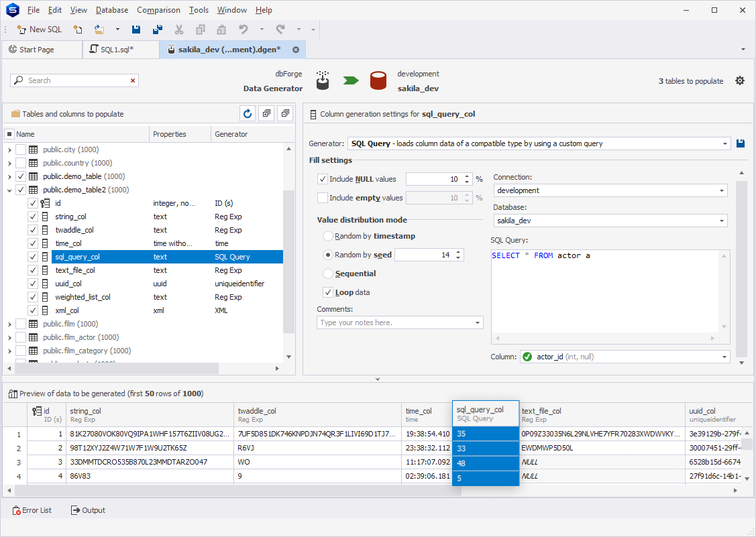The image size is (756, 537).
Task: Click the green populate arrow icon
Action: (351, 80)
